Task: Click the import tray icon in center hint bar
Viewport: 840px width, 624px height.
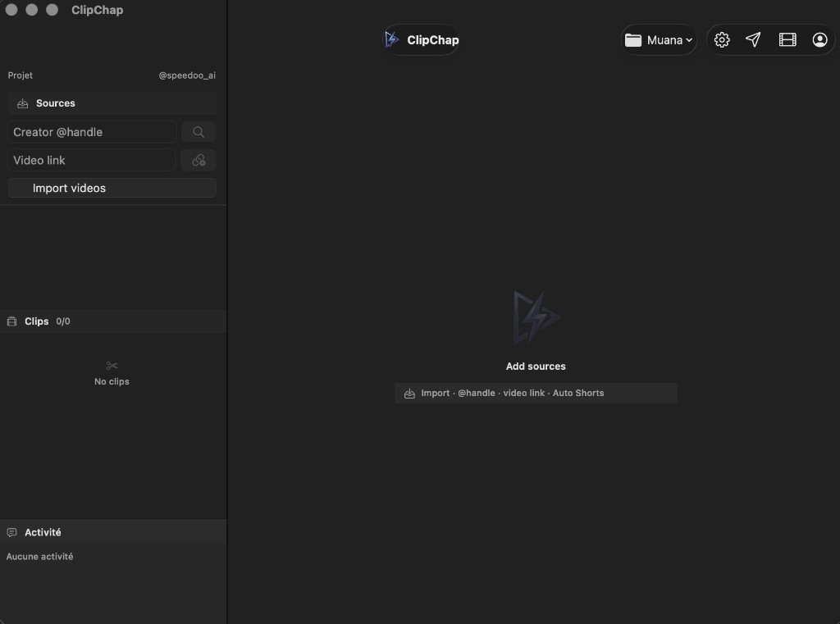Action: point(410,393)
